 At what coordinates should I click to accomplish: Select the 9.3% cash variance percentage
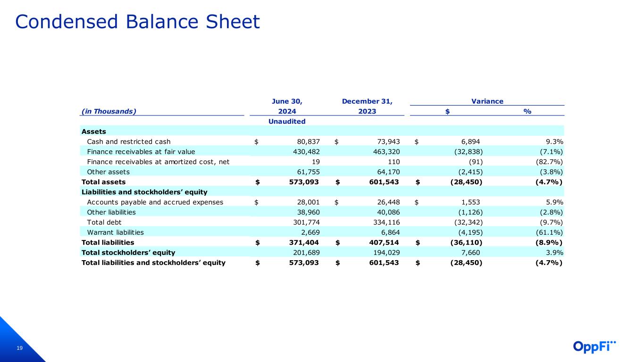[x=554, y=141]
